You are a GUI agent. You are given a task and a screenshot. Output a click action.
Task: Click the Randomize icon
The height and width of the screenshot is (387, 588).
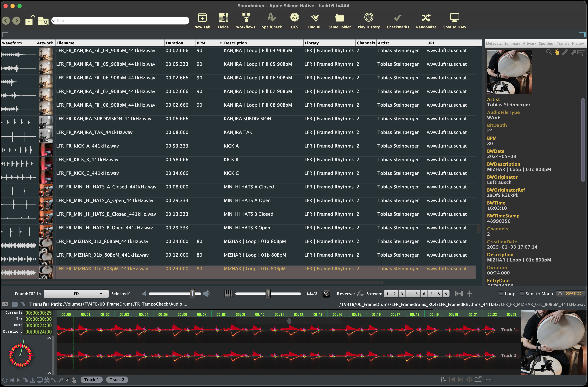click(426, 21)
